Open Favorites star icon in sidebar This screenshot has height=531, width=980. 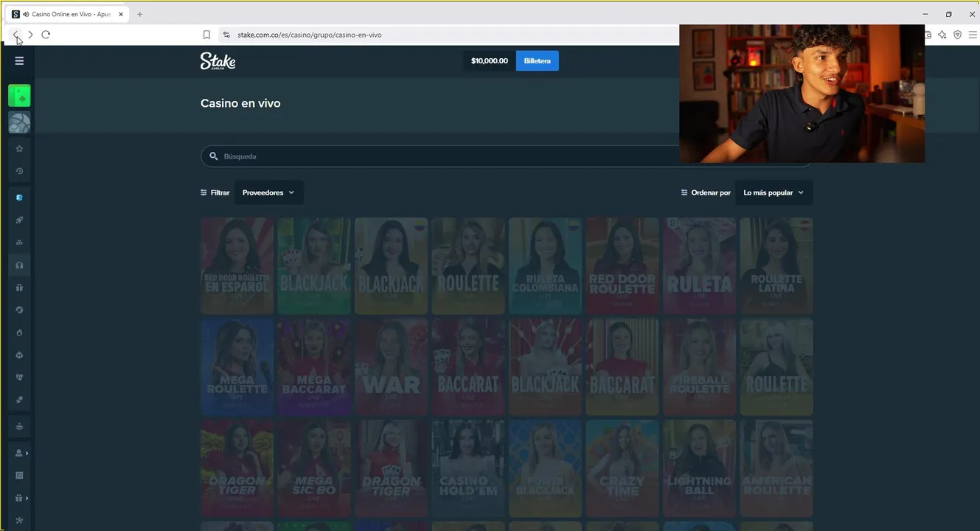click(19, 148)
